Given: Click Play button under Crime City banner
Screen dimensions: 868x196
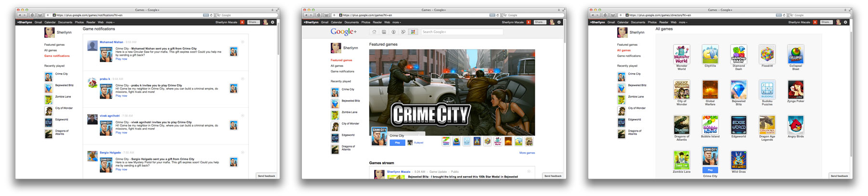Looking at the screenshot, I should tap(397, 143).
